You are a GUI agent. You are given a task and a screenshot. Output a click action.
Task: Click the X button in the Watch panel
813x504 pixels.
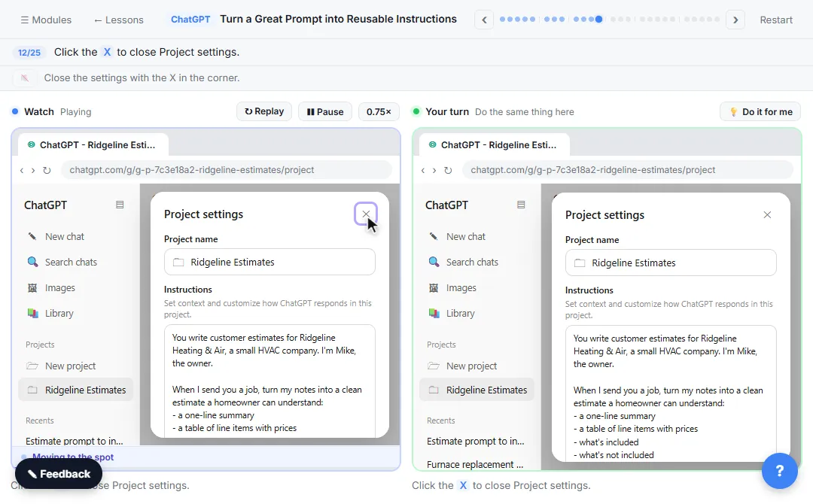pos(366,214)
